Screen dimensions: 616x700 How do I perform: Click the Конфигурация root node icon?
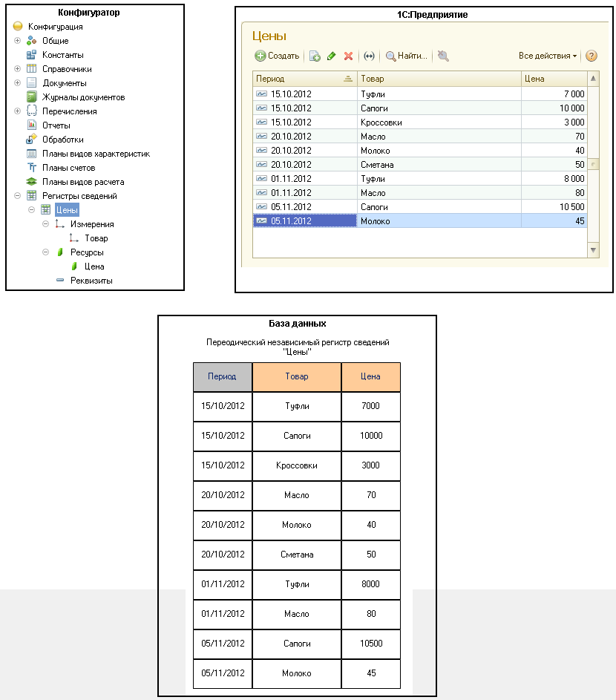pyautogui.click(x=18, y=26)
